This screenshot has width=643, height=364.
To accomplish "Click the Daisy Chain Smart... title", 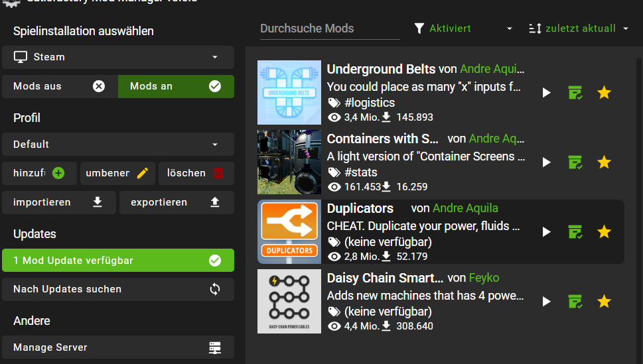I will (x=385, y=278).
